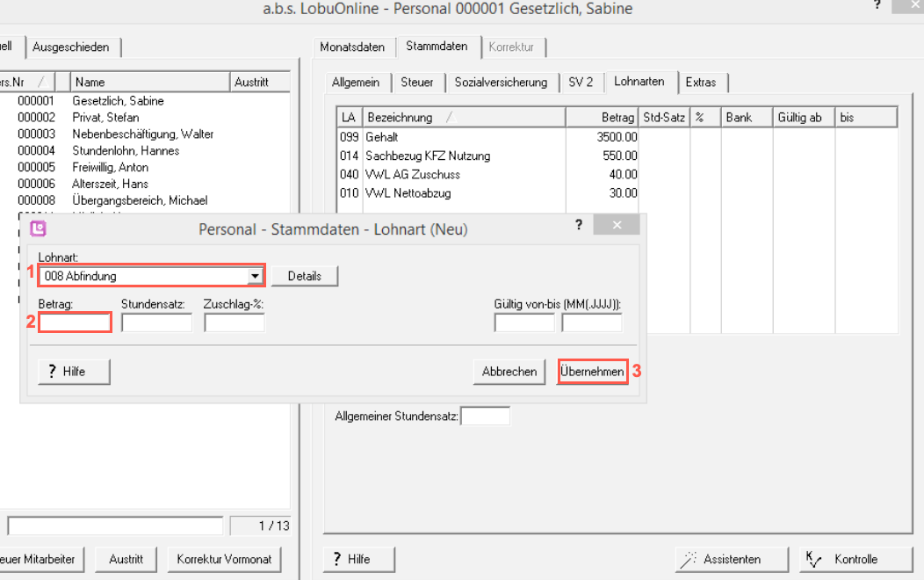Open Hilfe in the main Stammdaten panel
The image size is (924, 580).
coord(359,560)
